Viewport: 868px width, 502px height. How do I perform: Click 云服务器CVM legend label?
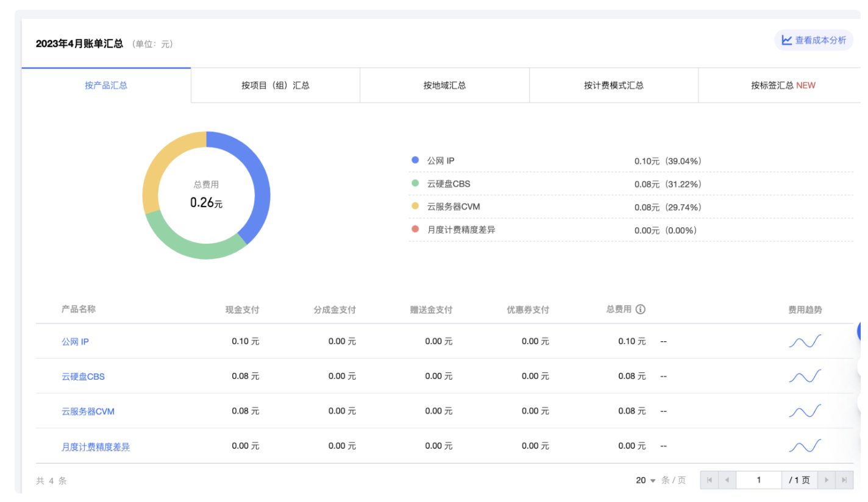pyautogui.click(x=454, y=207)
